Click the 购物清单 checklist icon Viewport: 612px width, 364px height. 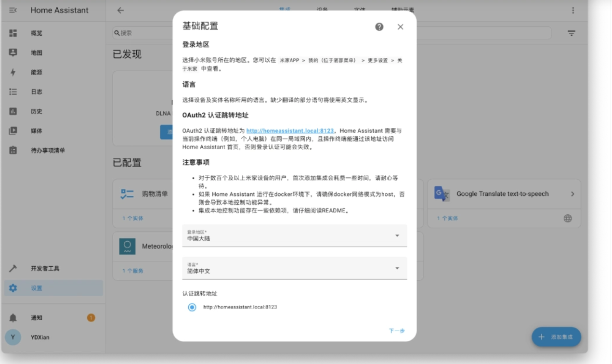tap(127, 194)
